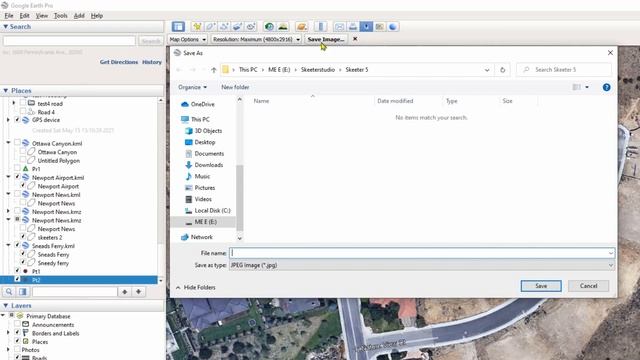Screen dimensions: 640x360
Task: Click the File name input field
Action: point(422,253)
